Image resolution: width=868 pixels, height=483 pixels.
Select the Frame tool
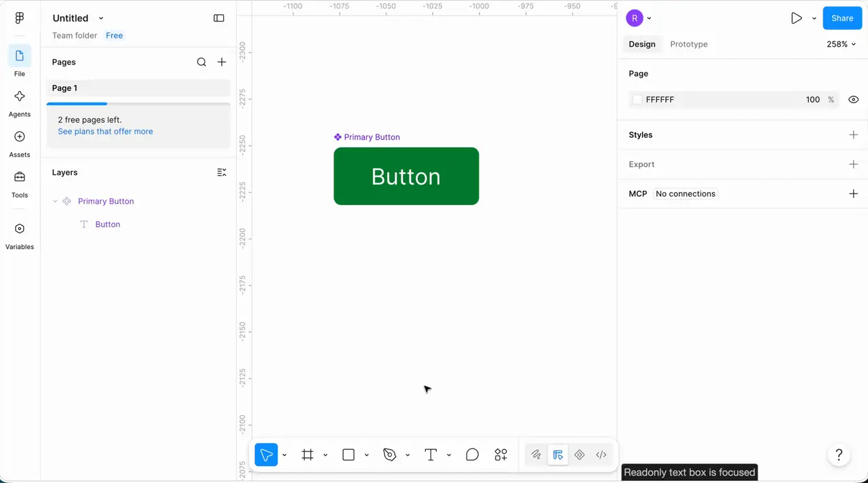coord(308,455)
